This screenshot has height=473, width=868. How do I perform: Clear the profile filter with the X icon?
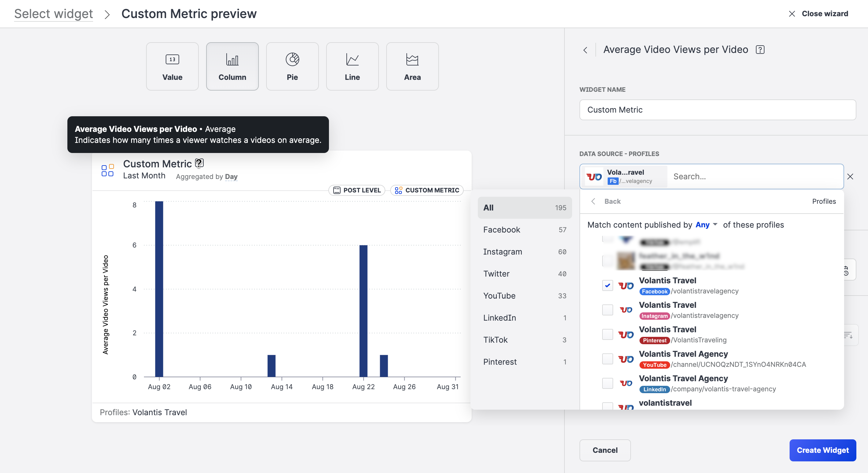pos(851,176)
